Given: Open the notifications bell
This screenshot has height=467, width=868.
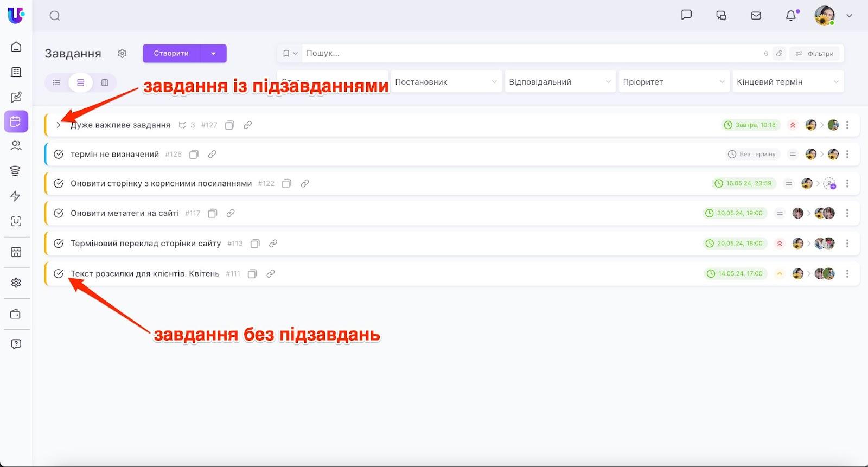Looking at the screenshot, I should point(791,16).
